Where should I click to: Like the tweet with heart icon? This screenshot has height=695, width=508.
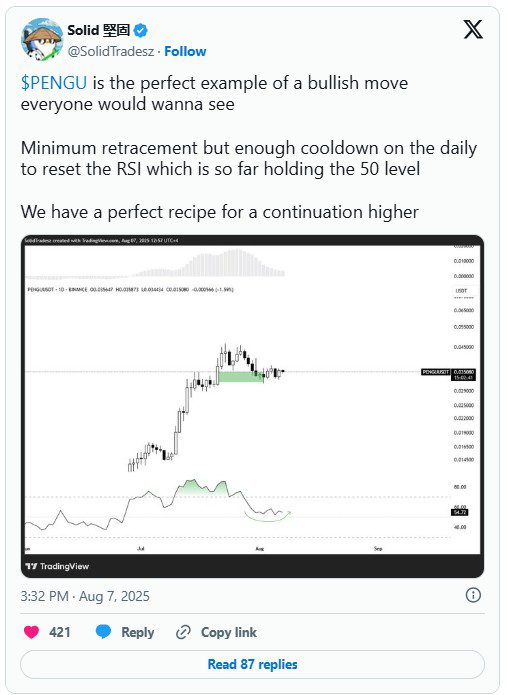31,632
